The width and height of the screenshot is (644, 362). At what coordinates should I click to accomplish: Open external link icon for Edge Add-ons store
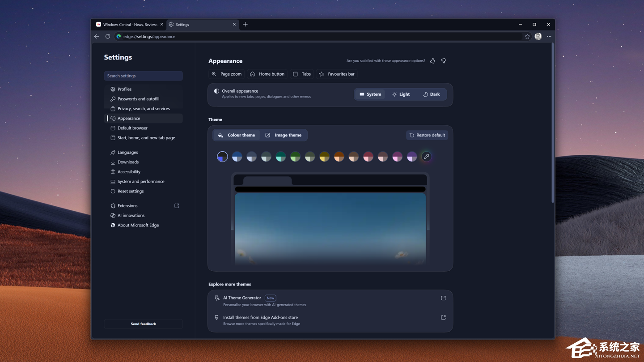click(x=443, y=318)
